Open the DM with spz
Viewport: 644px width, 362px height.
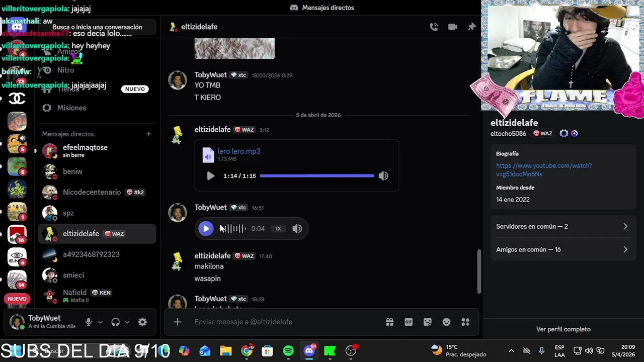click(x=97, y=213)
